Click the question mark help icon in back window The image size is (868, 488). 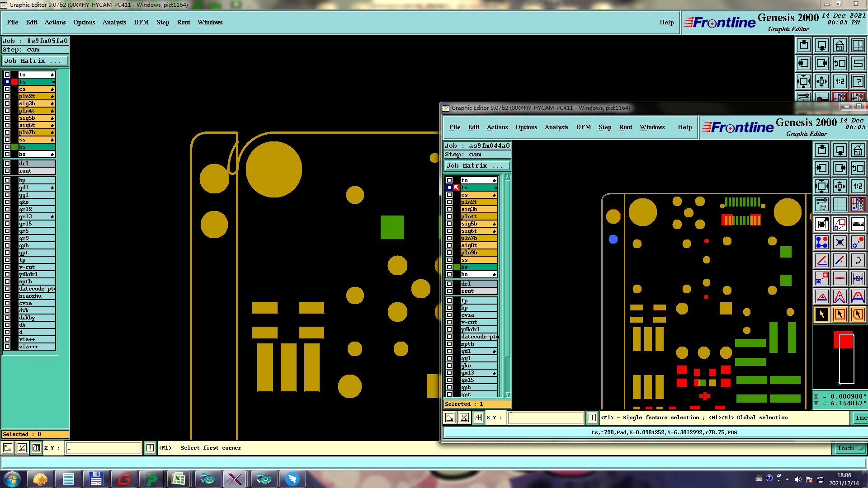pyautogui.click(x=858, y=81)
